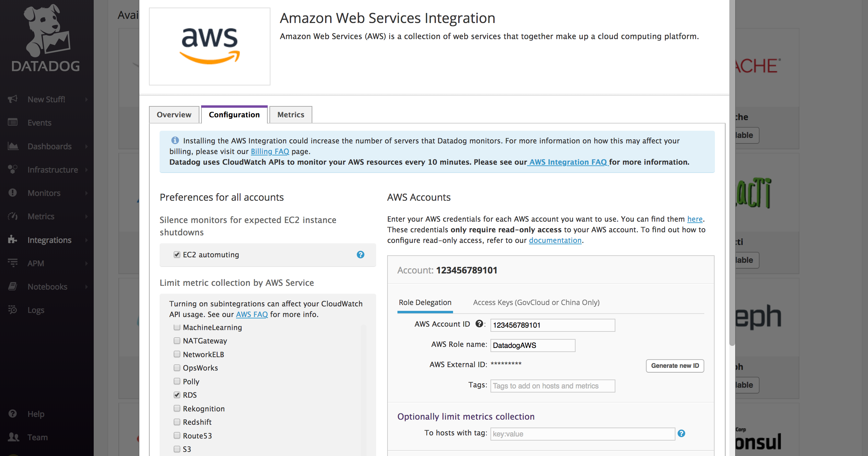Viewport: 868px width, 456px height.
Task: Switch to the Metrics tab
Action: click(x=291, y=115)
